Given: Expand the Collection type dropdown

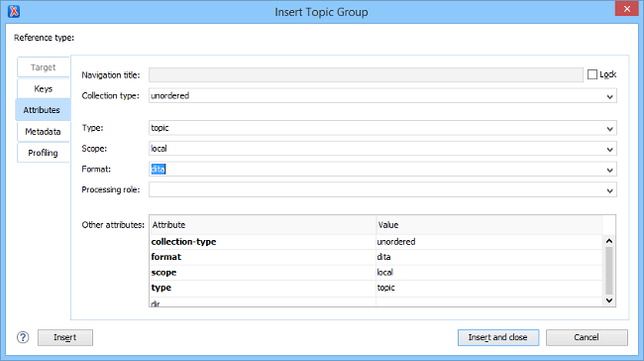Looking at the screenshot, I should coord(609,96).
